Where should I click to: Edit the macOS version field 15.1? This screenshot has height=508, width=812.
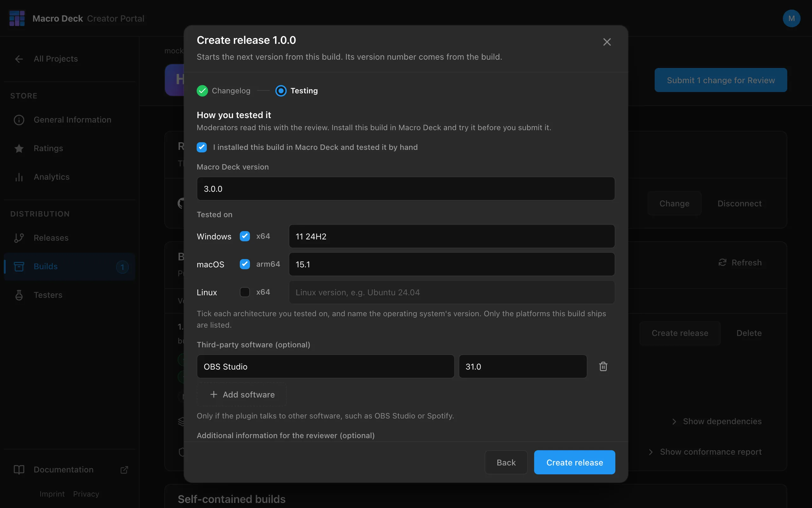(x=452, y=264)
